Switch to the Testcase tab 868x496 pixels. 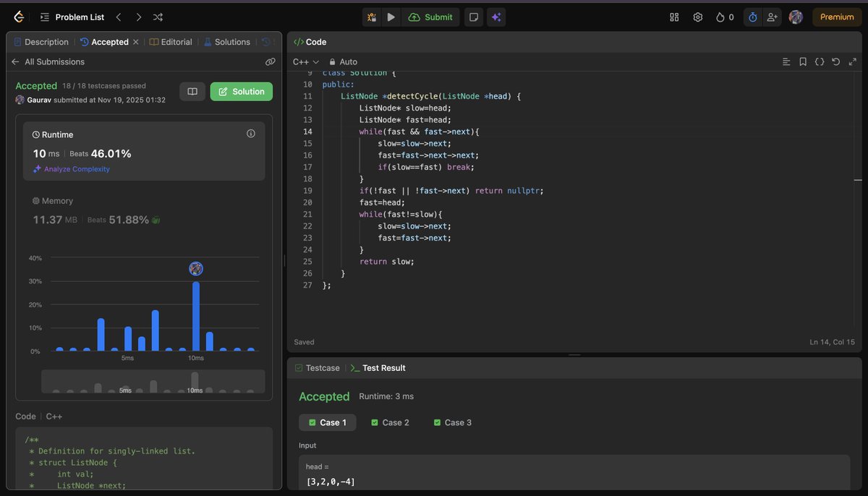click(317, 368)
